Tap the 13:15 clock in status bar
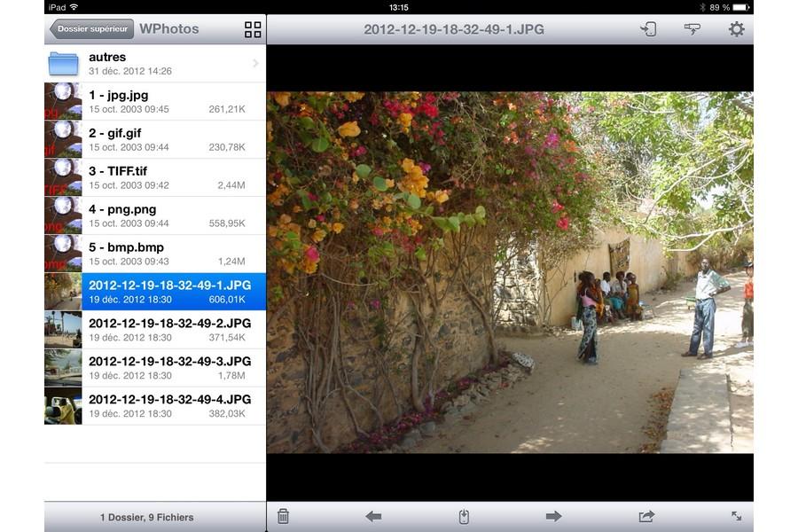Screen dimensions: 798x532 click(x=398, y=7)
